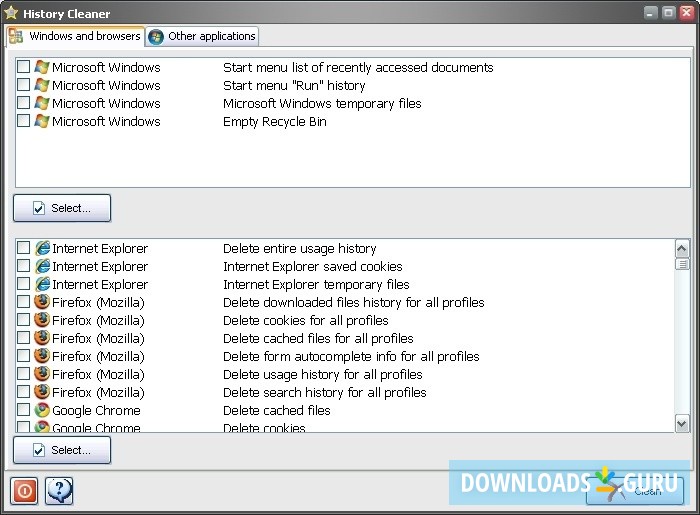Image resolution: width=700 pixels, height=515 pixels.
Task: Check the recently accessed documents checkbox
Action: 23,67
